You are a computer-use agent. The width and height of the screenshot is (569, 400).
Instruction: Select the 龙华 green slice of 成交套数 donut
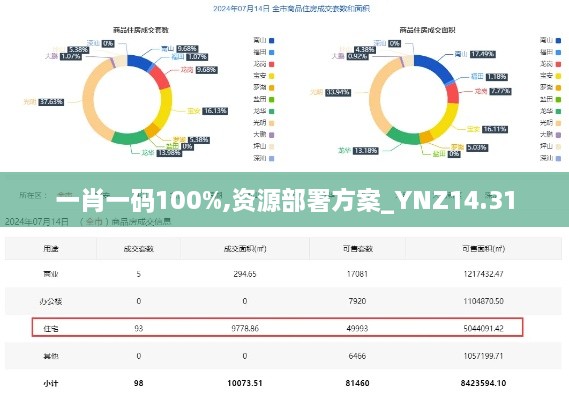click(129, 138)
